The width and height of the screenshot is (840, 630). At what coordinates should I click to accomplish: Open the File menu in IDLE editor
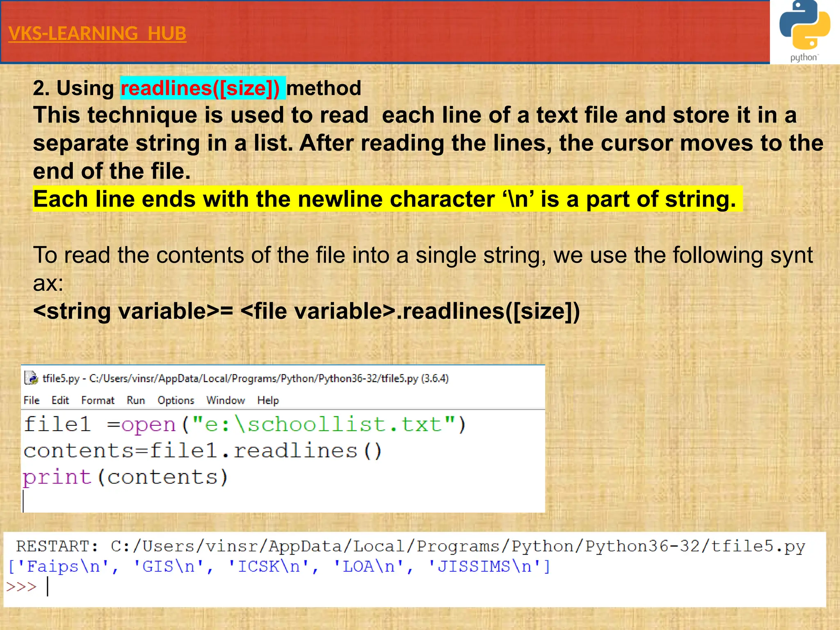coord(32,400)
